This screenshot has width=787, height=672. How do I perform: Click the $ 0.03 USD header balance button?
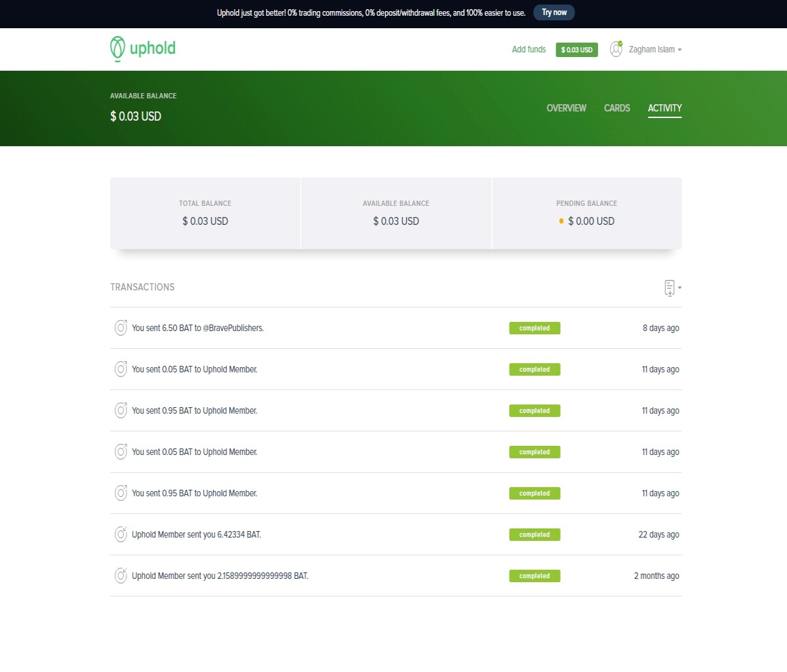(577, 50)
